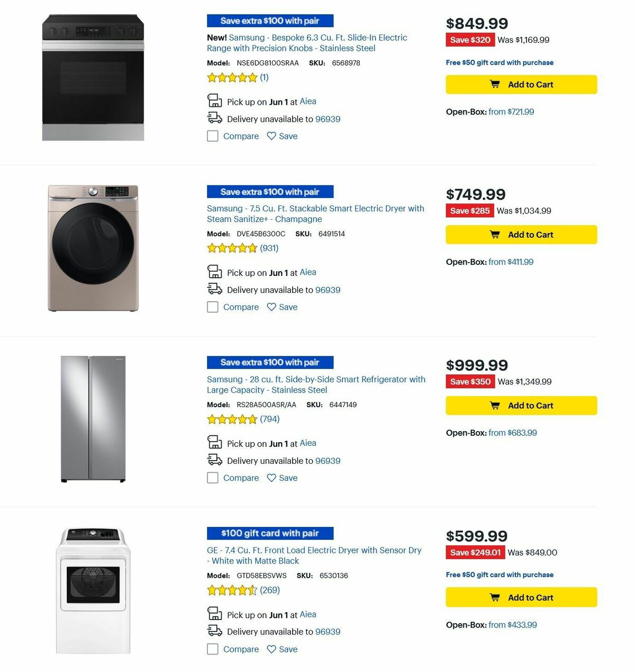
Task: Click the heart Save icon for the refrigerator
Action: (271, 478)
